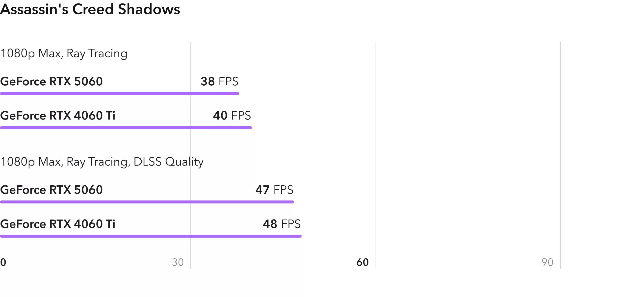Click the 48 FPS value
The image size is (644, 297).
[282, 224]
